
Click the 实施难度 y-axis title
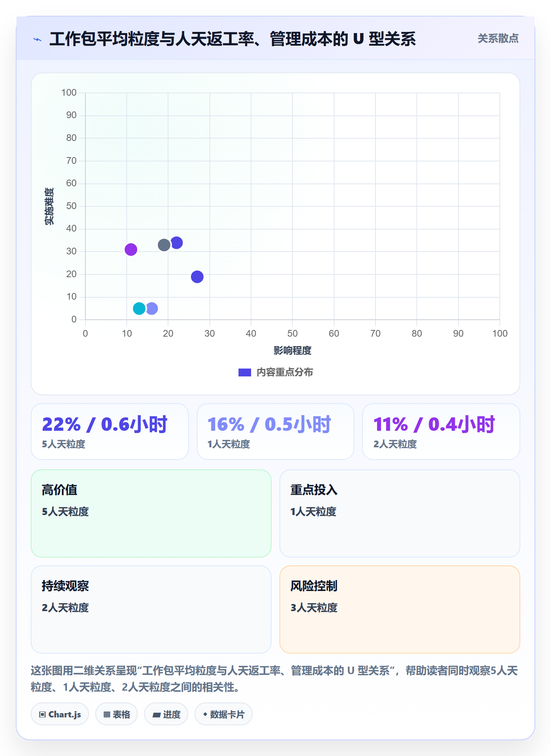click(x=49, y=206)
